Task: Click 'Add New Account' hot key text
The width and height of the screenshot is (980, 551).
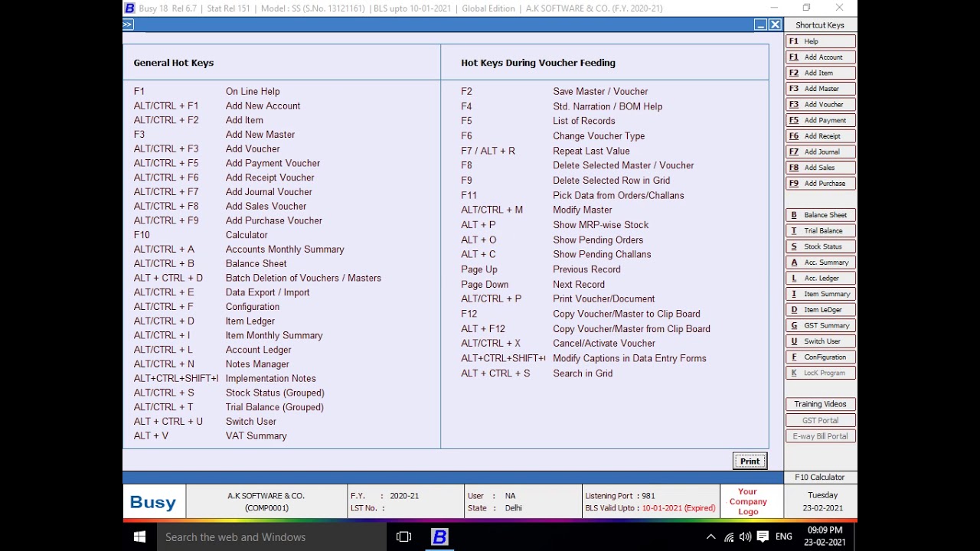Action: coord(263,106)
